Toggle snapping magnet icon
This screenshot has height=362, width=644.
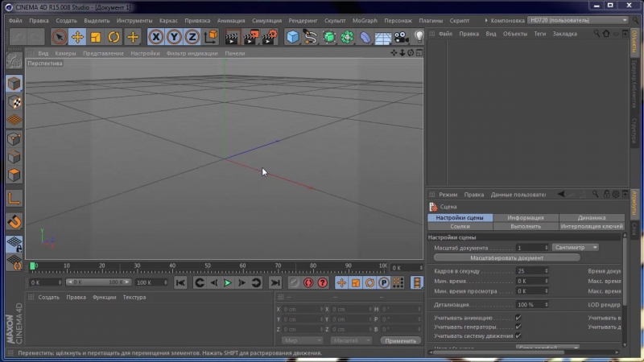(14, 222)
